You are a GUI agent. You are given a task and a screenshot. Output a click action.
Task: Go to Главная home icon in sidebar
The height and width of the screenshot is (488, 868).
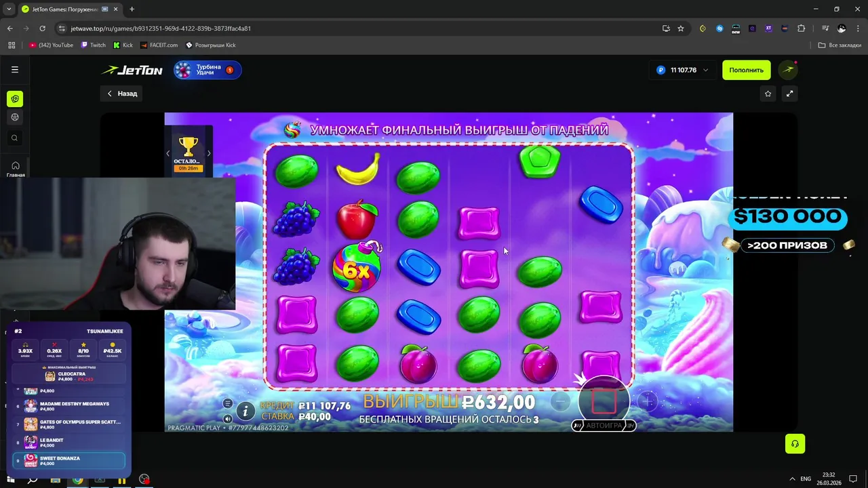15,169
